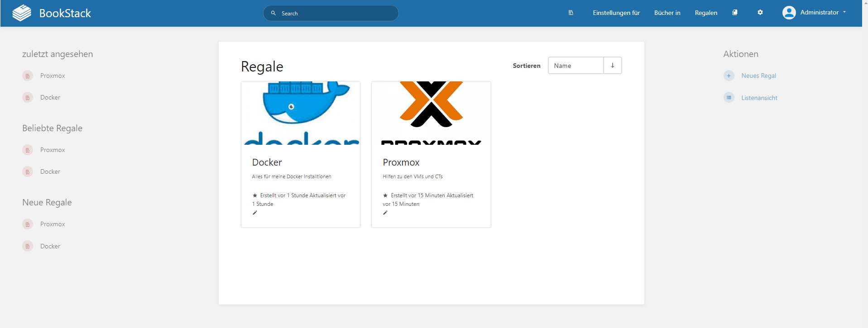Click the pencil icon on Docker card
868x328 pixels.
255,213
